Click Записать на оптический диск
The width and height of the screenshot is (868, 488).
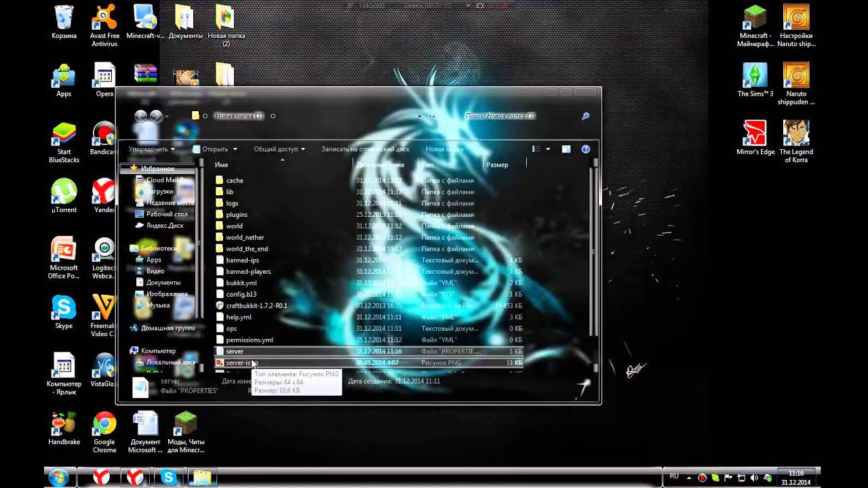[x=366, y=149]
